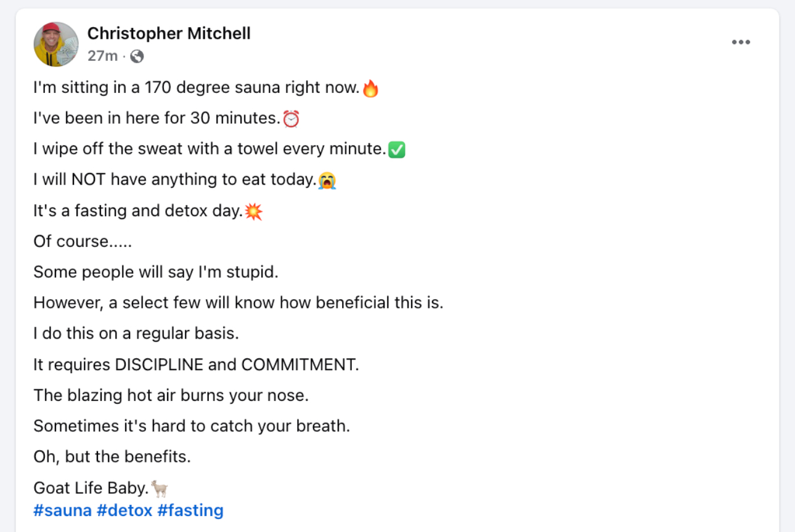Click Christopher Mitchell's profile picture
795x532 pixels.
tap(56, 44)
